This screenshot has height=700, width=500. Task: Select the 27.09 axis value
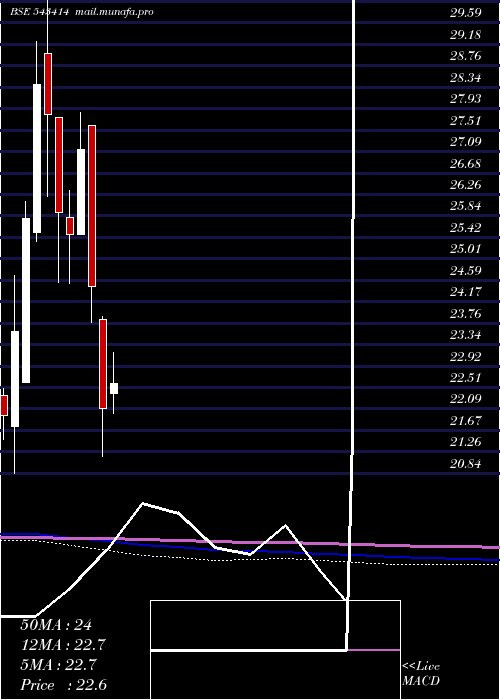(466, 142)
